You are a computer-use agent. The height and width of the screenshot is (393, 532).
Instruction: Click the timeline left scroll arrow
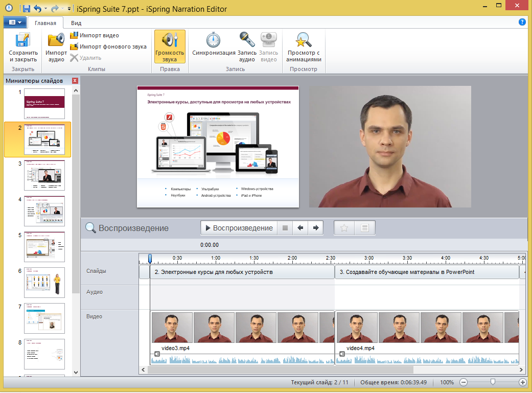click(x=143, y=369)
